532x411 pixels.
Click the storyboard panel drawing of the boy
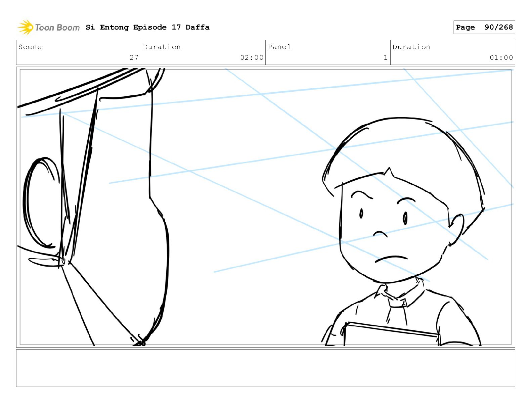coord(265,207)
